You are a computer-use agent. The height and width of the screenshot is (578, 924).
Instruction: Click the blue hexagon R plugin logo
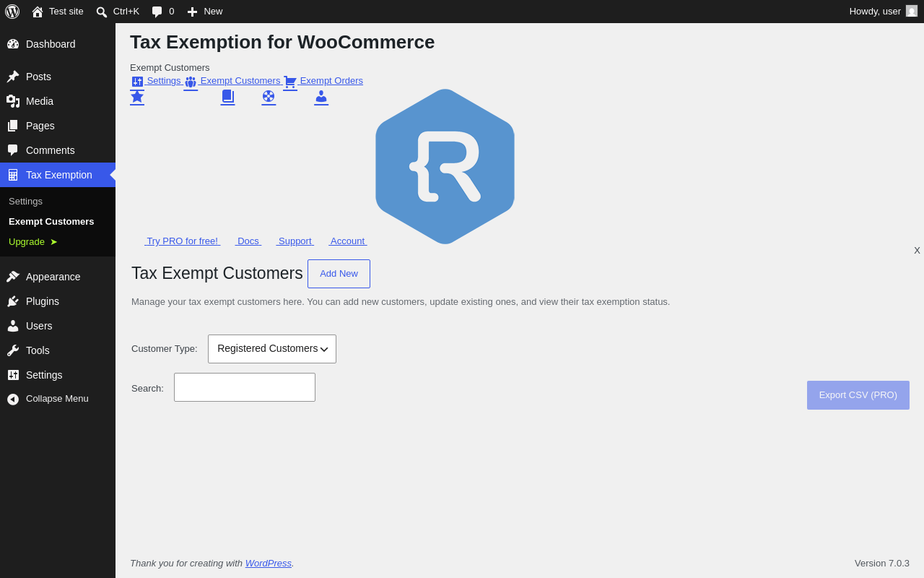pos(445,167)
